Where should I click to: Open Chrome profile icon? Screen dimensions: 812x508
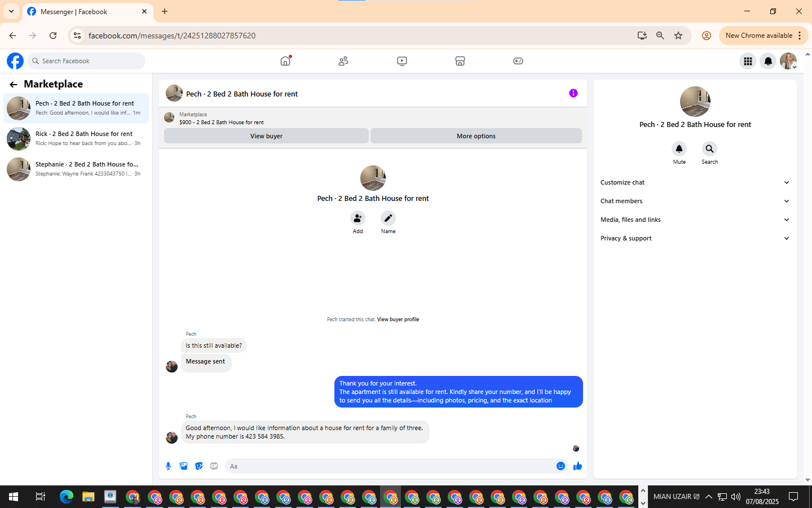(x=706, y=36)
